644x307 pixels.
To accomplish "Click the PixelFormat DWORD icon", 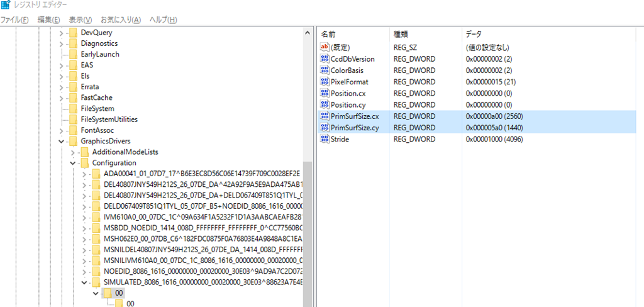I will tap(325, 82).
